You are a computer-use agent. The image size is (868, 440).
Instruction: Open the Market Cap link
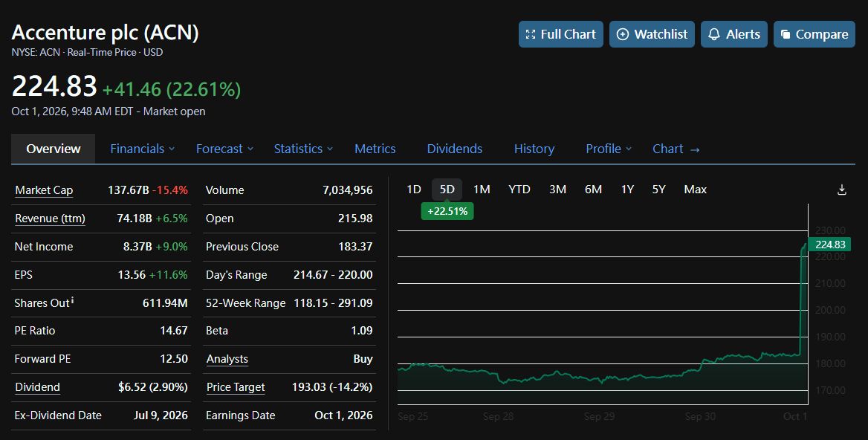point(44,190)
